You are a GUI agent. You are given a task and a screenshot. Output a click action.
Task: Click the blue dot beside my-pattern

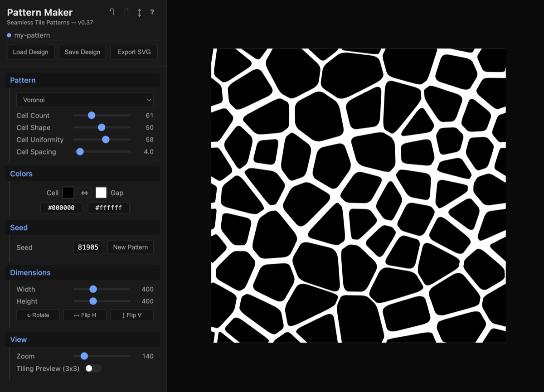[9, 35]
